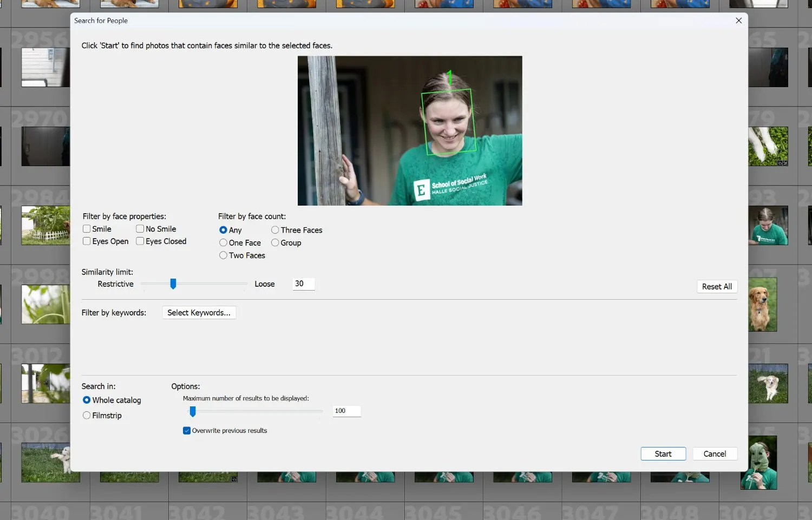This screenshot has height=520, width=812.
Task: Check the Eyes Closed filter
Action: point(140,241)
